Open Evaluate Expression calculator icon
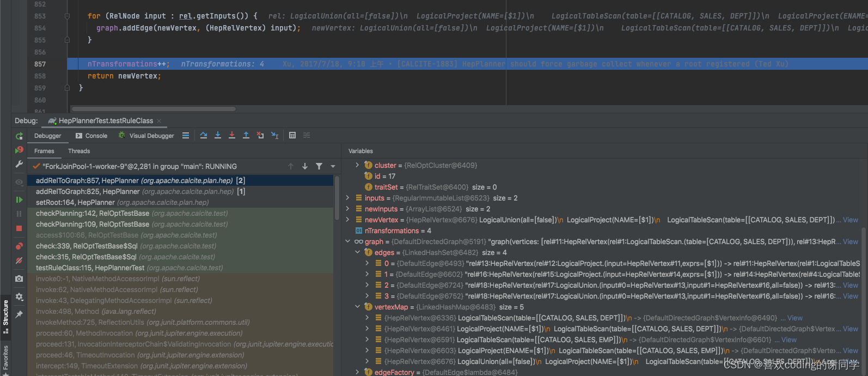Viewport: 868px width, 376px height. 292,135
